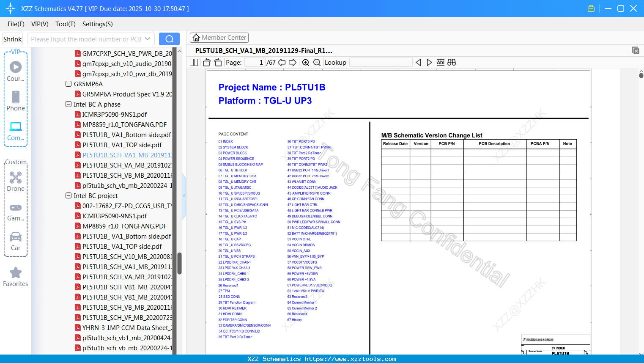Viewport: 644px width, 363px height.
Task: Click the model number search input
Action: (86, 39)
